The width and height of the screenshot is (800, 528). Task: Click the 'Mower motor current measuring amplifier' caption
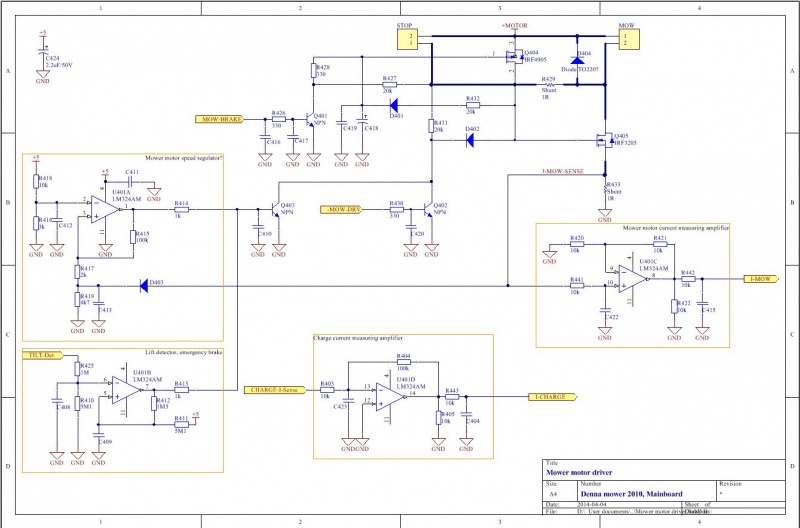point(676,228)
